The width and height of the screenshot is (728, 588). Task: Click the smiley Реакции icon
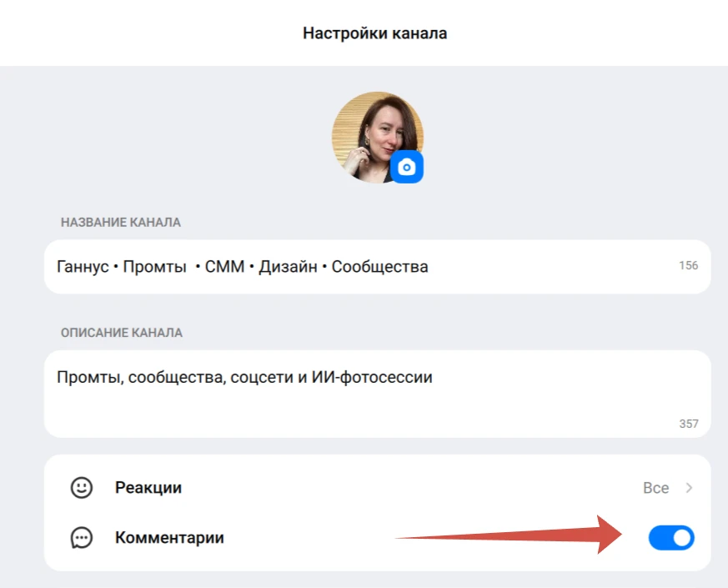coord(81,488)
